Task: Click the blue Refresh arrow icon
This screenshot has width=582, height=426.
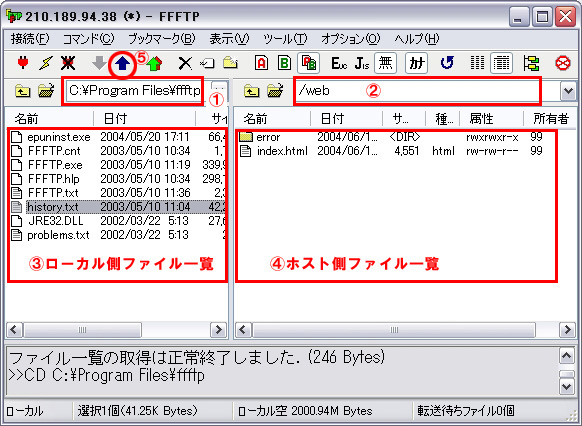Action: click(447, 63)
